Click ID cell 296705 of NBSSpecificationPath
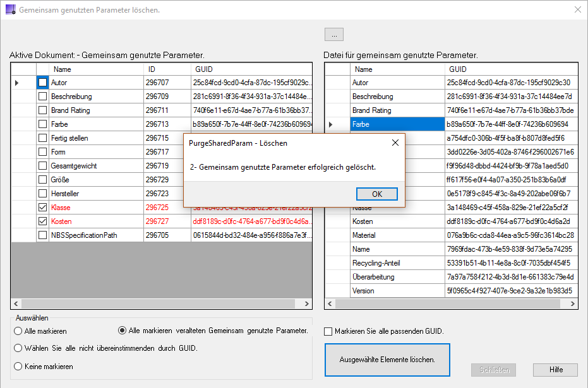588x388 pixels. tap(167, 235)
